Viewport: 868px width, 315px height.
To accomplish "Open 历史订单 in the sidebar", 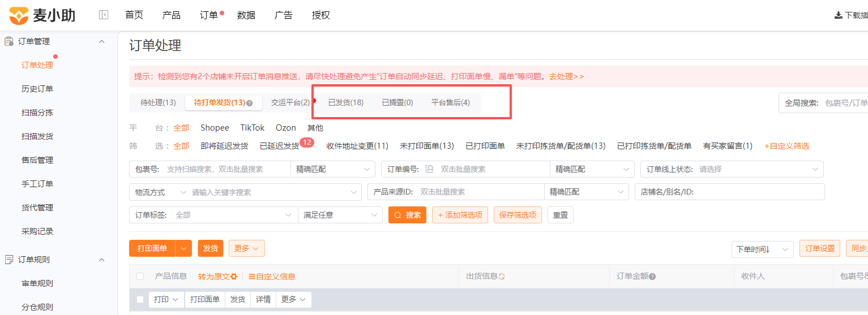I will pyautogui.click(x=37, y=89).
